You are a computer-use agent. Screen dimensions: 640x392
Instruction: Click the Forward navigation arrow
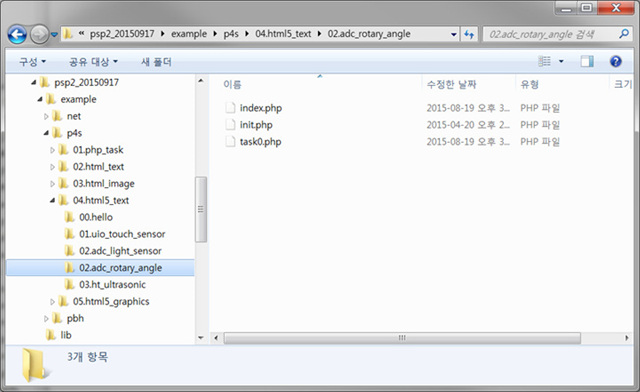tap(40, 34)
